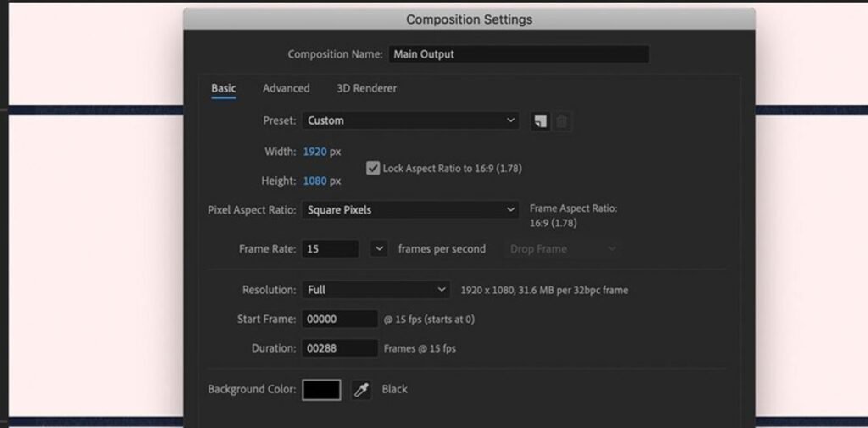Open the Drop Frame dropdown
This screenshot has width=868, height=428.
click(x=563, y=249)
